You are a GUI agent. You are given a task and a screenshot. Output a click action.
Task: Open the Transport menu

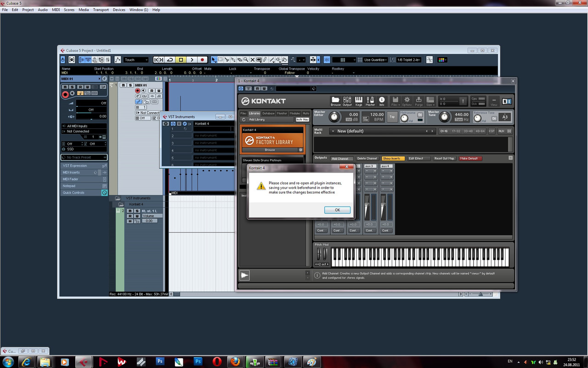[x=101, y=10]
